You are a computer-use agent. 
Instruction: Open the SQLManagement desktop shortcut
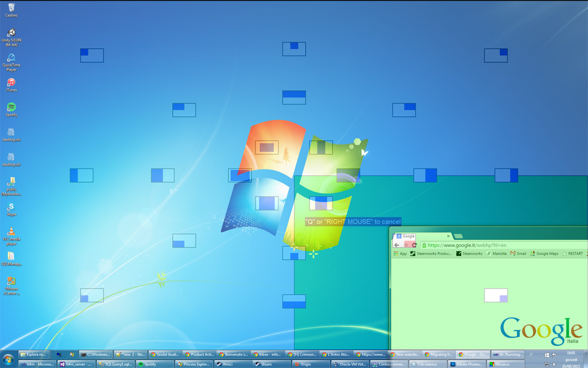[11, 259]
